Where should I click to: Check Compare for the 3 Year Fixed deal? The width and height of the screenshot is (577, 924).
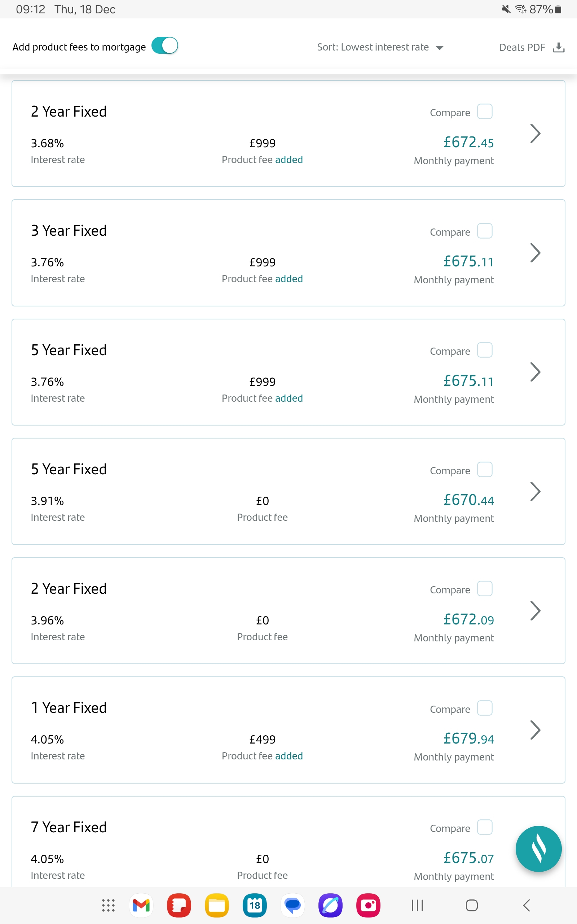pos(485,231)
